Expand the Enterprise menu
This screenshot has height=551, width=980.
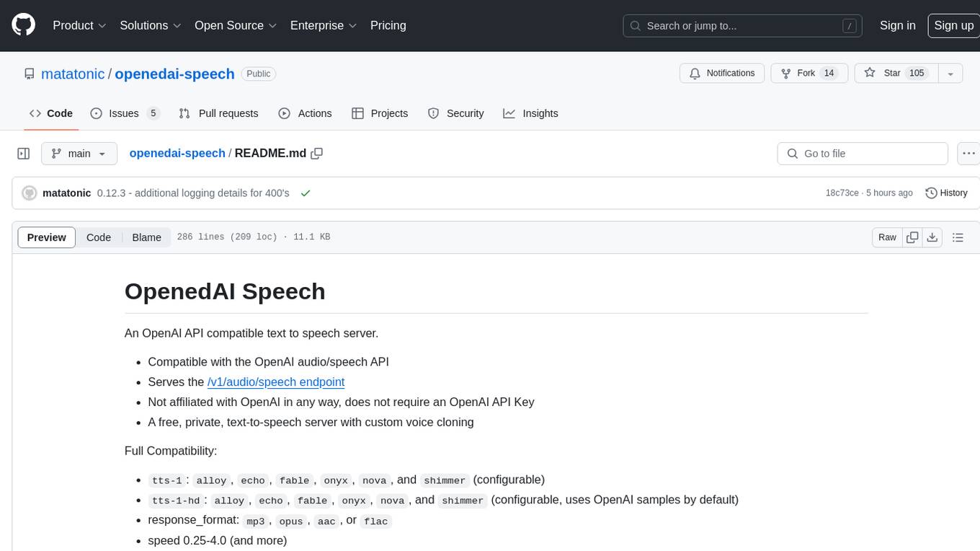[x=324, y=25]
